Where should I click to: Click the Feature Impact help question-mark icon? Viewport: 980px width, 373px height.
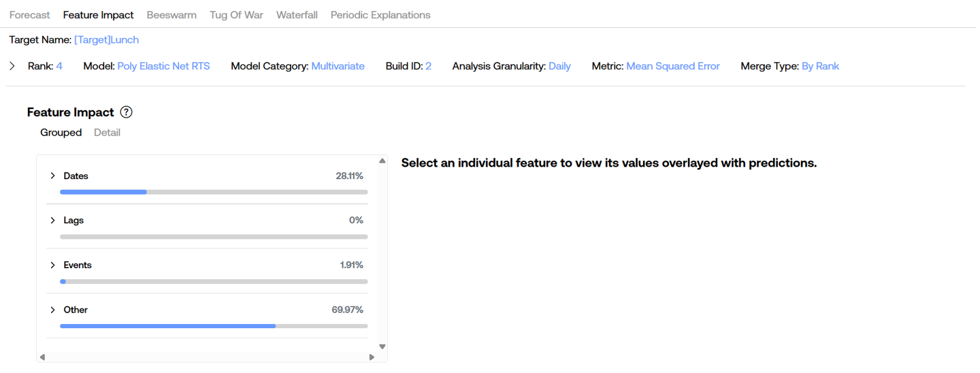click(126, 112)
